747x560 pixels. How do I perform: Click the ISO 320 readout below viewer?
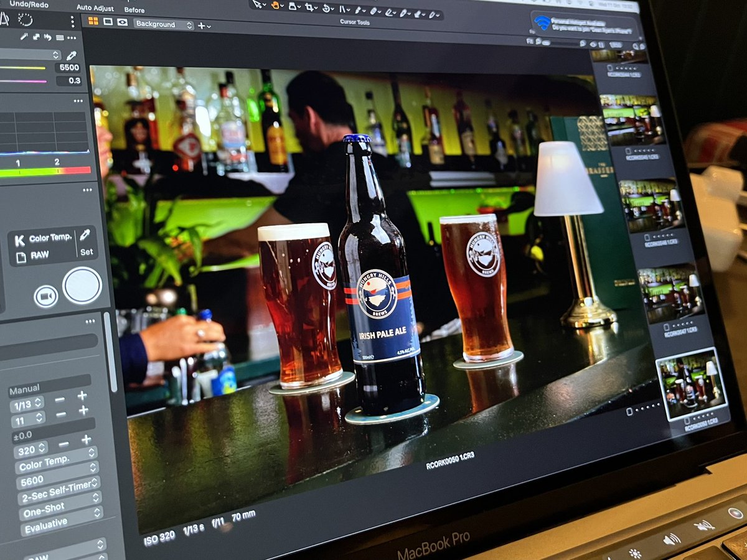pos(159,538)
